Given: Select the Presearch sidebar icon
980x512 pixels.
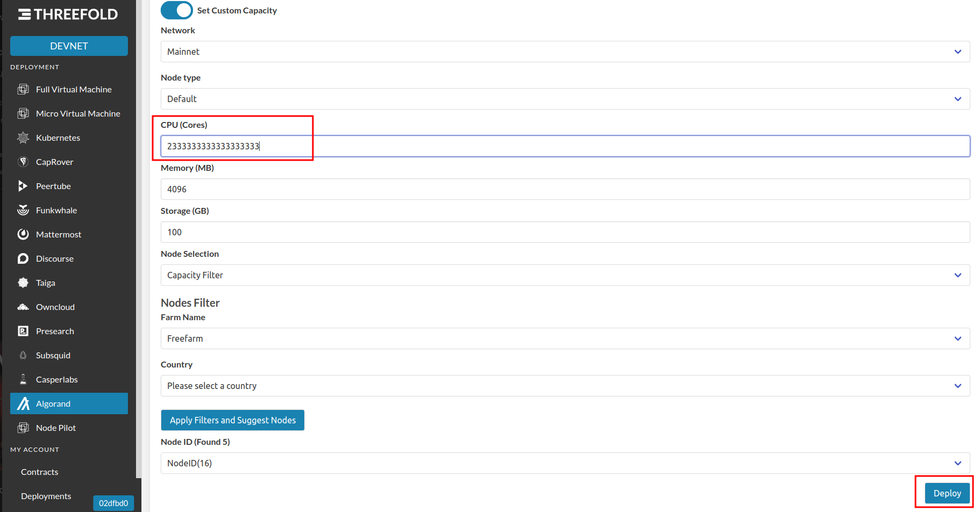Looking at the screenshot, I should 24,331.
